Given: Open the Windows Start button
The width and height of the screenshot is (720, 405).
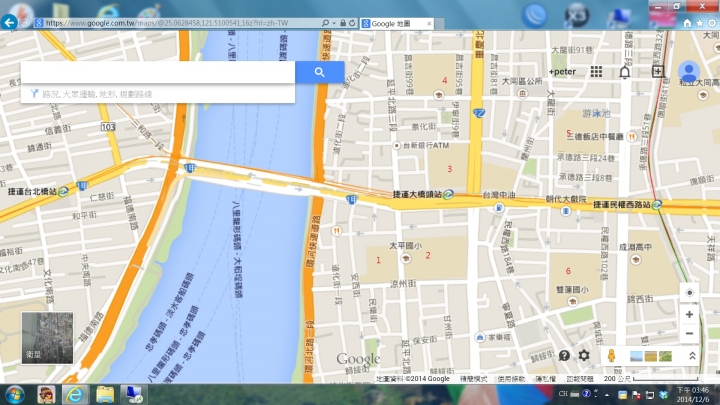Looking at the screenshot, I should (x=15, y=395).
